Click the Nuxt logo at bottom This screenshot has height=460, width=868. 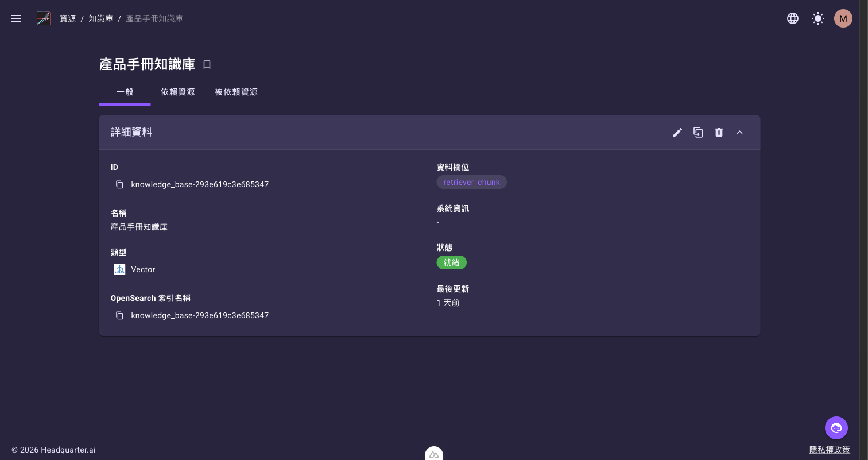point(434,454)
